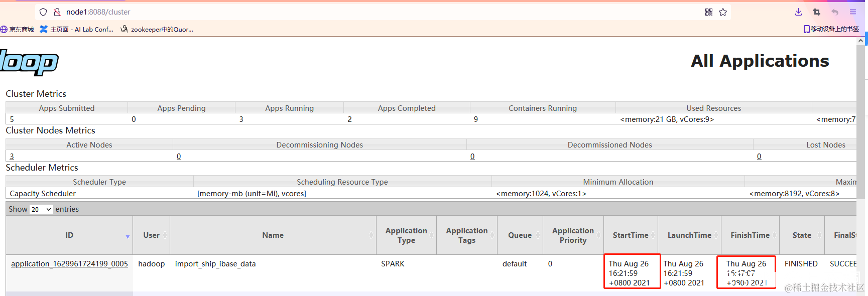Image resolution: width=868 pixels, height=296 pixels.
Task: Click the Active Nodes count 3 link
Action: [12, 157]
